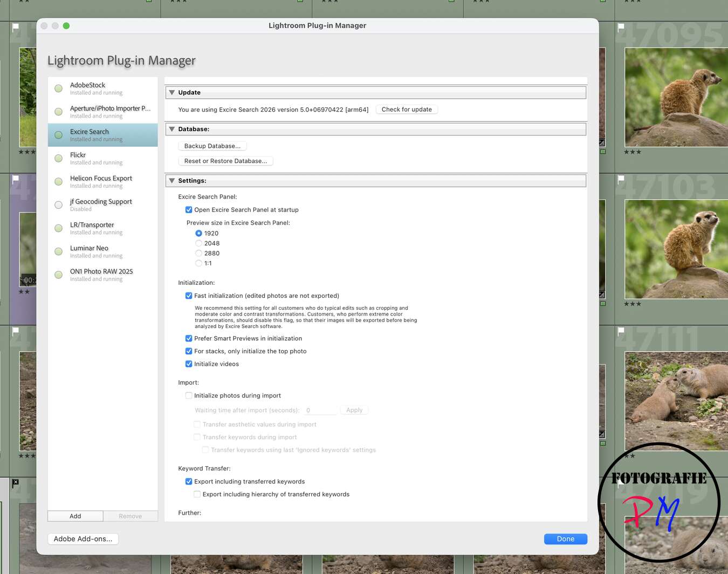The width and height of the screenshot is (728, 574).
Task: Click Done button
Action: 566,539
